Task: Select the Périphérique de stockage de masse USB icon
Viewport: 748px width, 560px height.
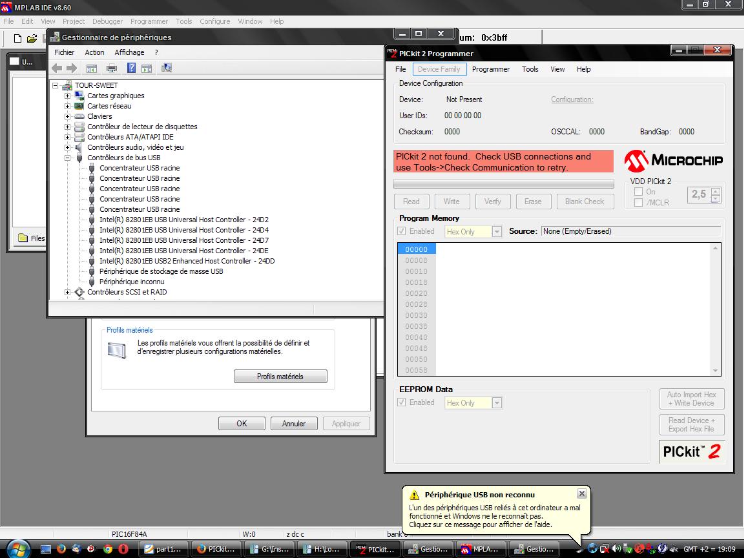Action: click(92, 272)
